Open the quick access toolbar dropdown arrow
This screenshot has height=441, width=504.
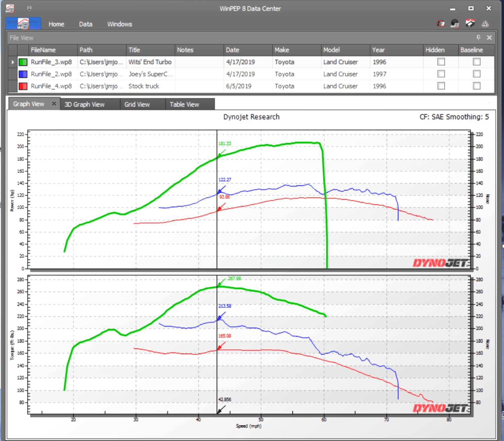pos(29,8)
